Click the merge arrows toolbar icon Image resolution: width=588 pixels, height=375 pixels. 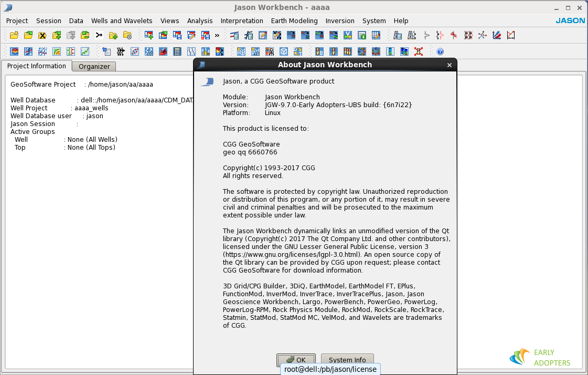click(x=99, y=35)
